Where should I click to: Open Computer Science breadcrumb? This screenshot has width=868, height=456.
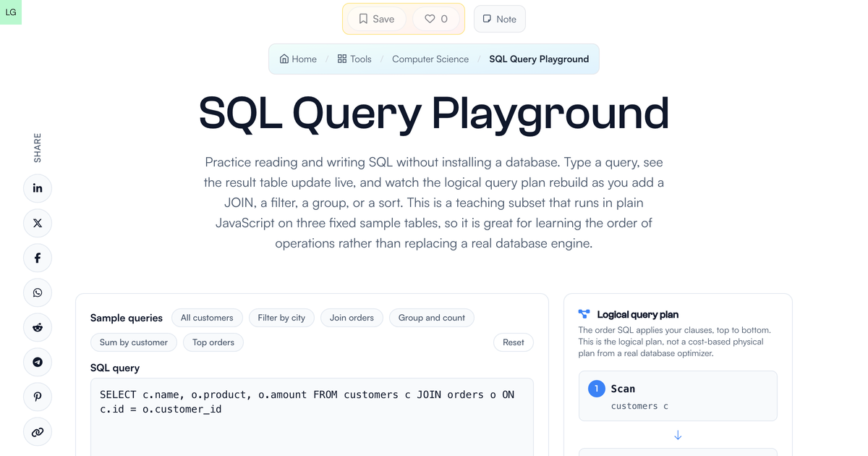click(x=430, y=59)
